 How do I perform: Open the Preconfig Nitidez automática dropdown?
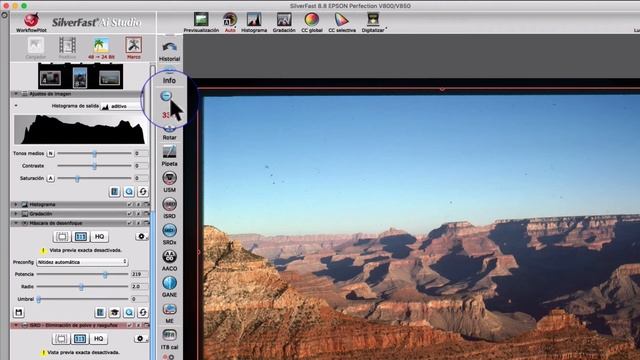click(82, 262)
